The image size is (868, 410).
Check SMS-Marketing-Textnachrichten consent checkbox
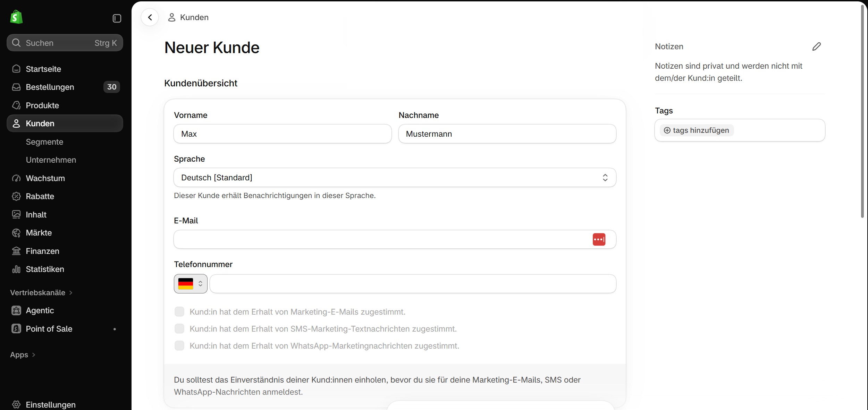pyautogui.click(x=179, y=328)
